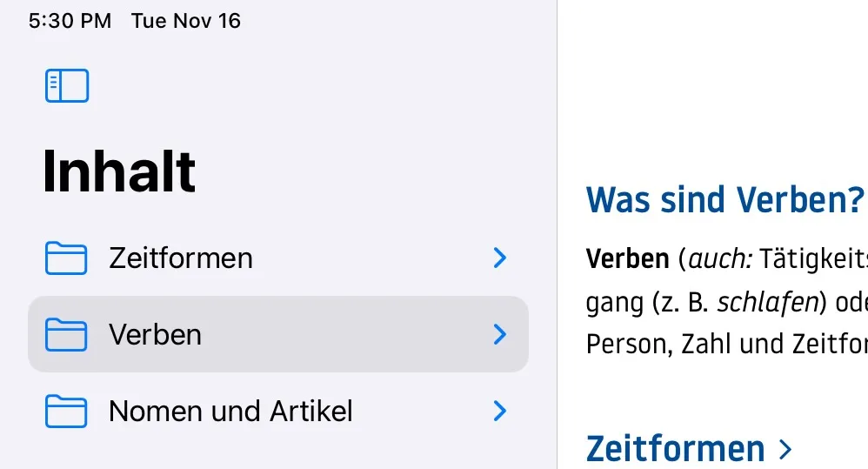
Task: Tap the Tue Nov 16 date
Action: coord(186,21)
